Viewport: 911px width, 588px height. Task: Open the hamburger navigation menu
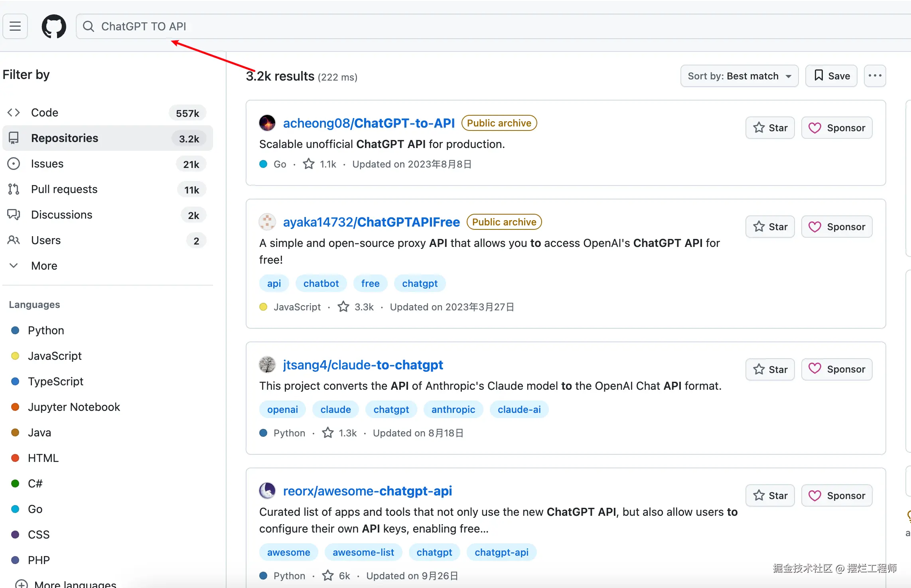pyautogui.click(x=15, y=26)
